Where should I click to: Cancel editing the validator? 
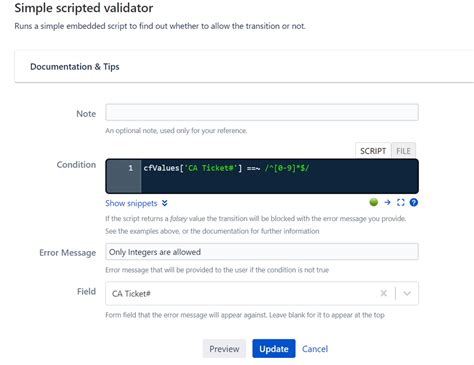point(315,349)
